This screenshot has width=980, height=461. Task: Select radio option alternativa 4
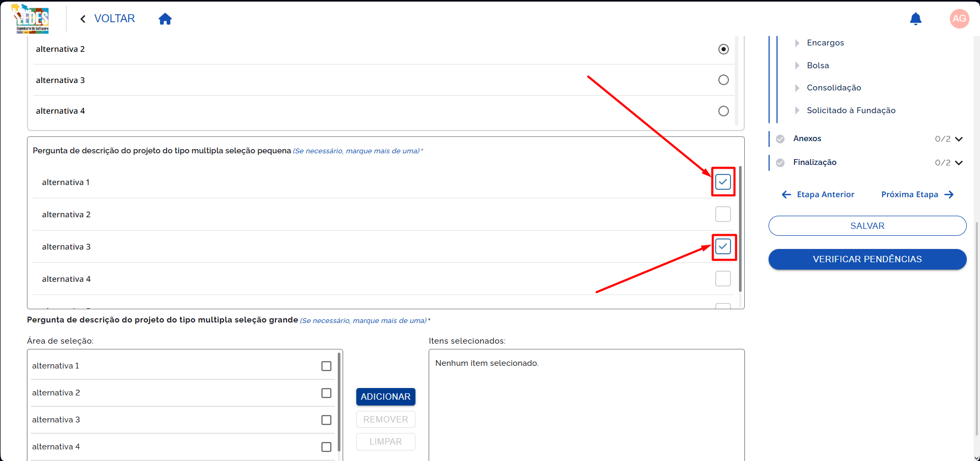coord(724,111)
